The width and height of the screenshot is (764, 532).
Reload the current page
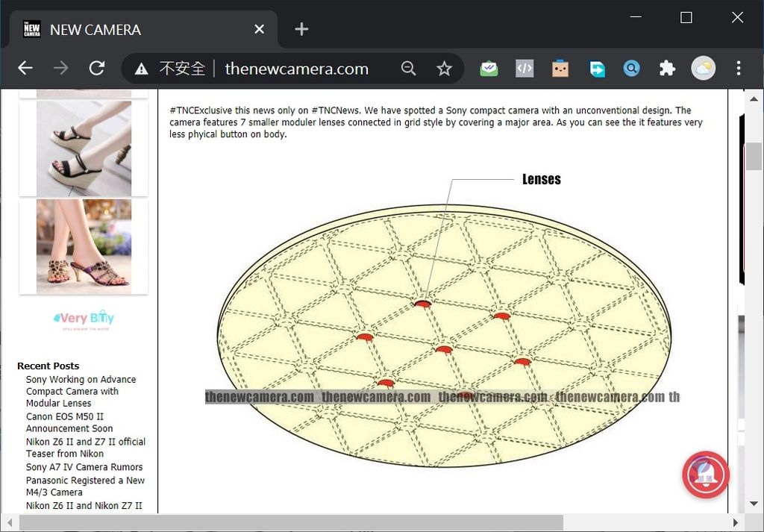click(x=97, y=68)
